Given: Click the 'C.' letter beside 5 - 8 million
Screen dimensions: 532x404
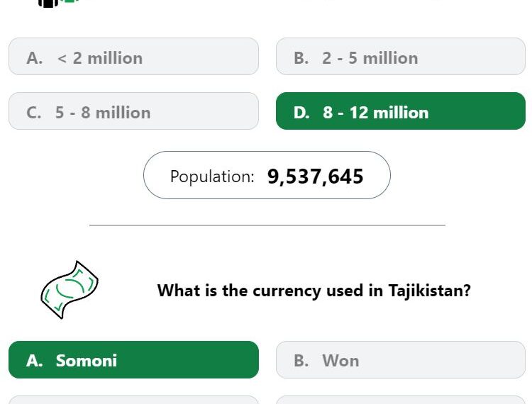Looking at the screenshot, I should (34, 113).
